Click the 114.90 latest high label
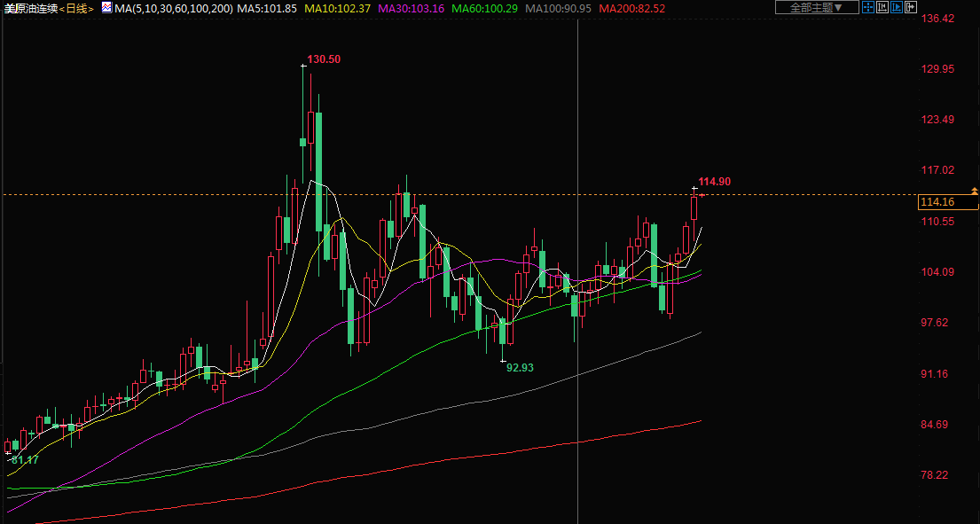Viewport: 980px width, 524px height. pyautogui.click(x=714, y=182)
